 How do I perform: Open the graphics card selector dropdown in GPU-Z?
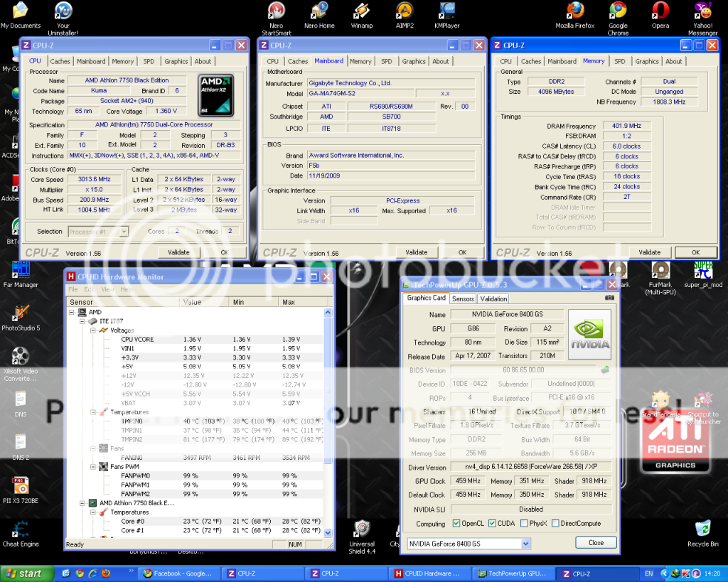[x=525, y=544]
